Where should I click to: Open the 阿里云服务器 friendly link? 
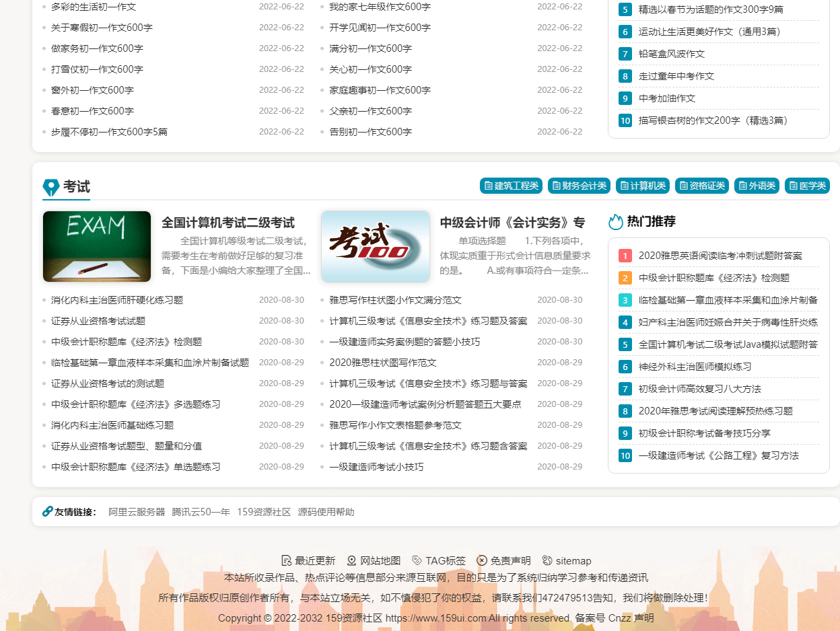(x=137, y=511)
